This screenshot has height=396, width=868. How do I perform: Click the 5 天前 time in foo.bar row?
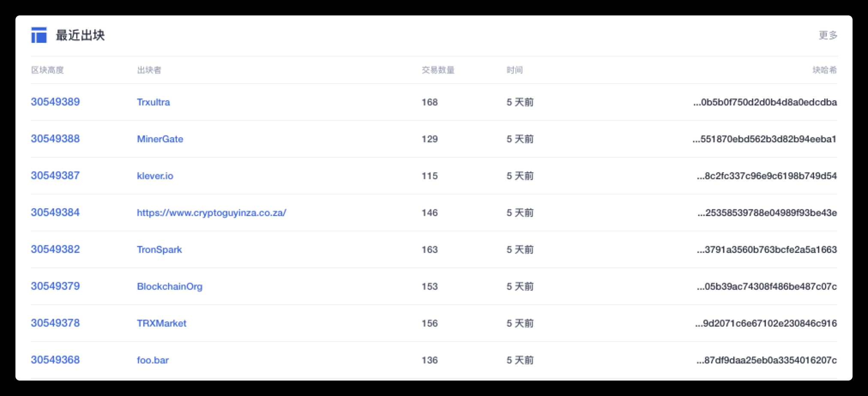coord(520,360)
